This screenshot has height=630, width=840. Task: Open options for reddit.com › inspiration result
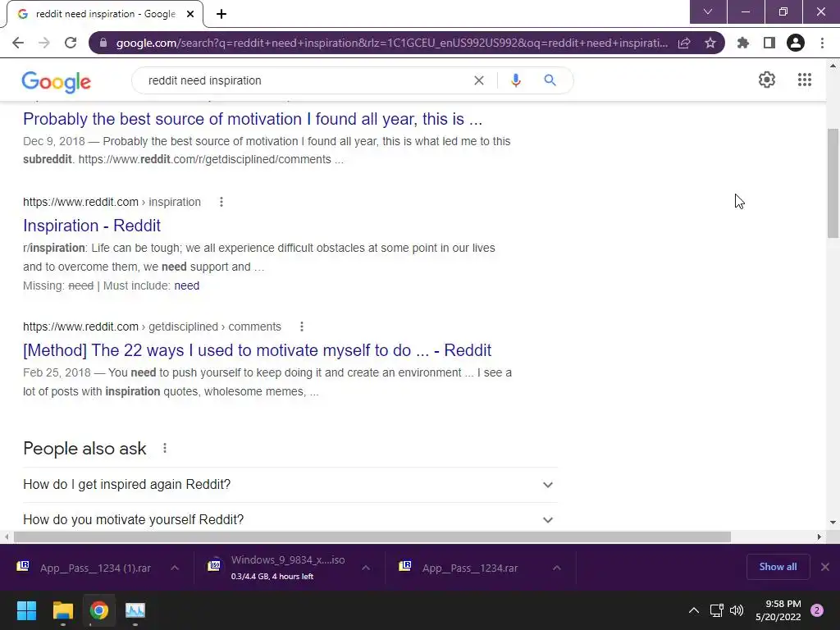(x=221, y=202)
